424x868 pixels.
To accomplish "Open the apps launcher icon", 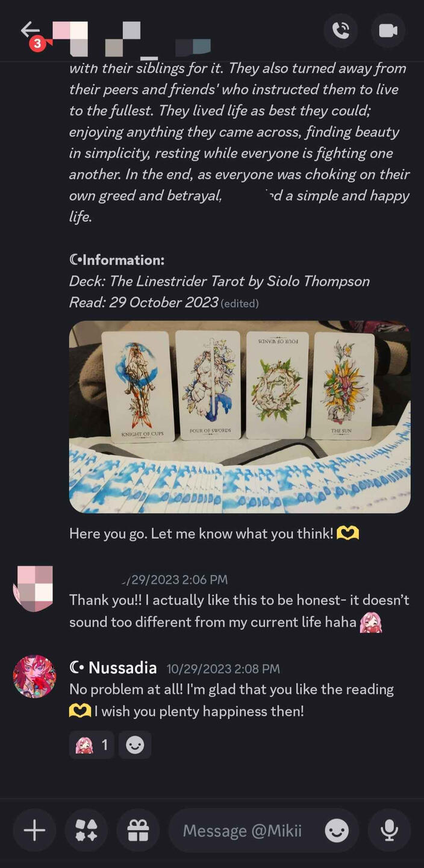I will [86, 831].
